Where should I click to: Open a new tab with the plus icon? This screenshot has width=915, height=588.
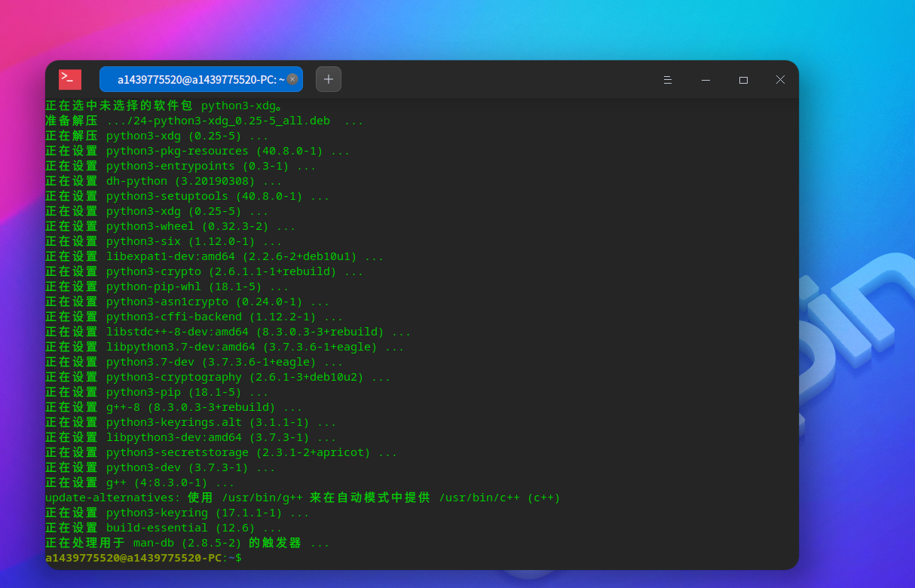(328, 78)
